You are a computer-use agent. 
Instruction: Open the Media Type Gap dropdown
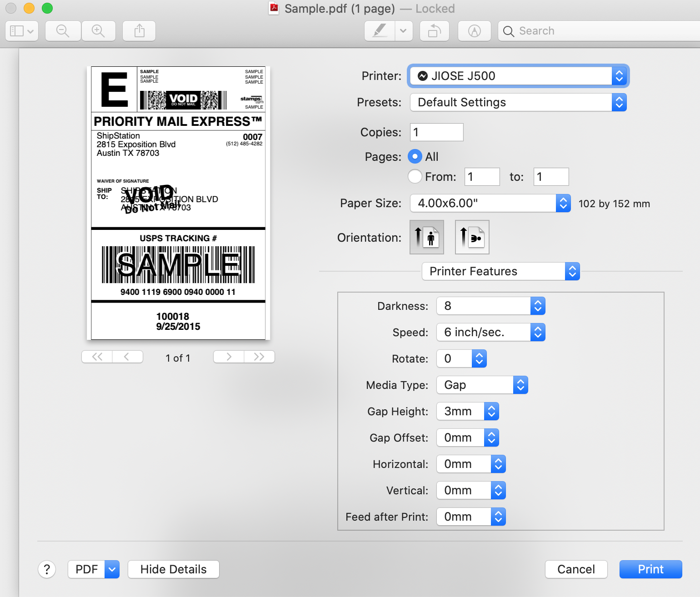(482, 385)
